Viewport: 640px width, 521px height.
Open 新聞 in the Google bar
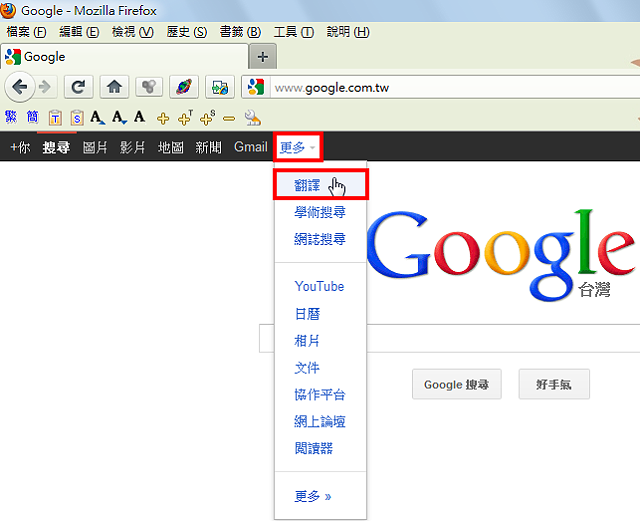(208, 147)
